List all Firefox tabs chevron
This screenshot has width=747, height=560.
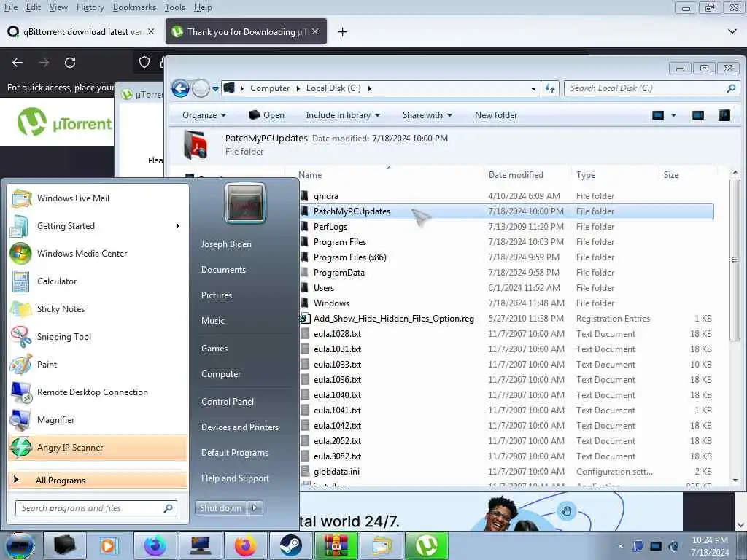732,31
